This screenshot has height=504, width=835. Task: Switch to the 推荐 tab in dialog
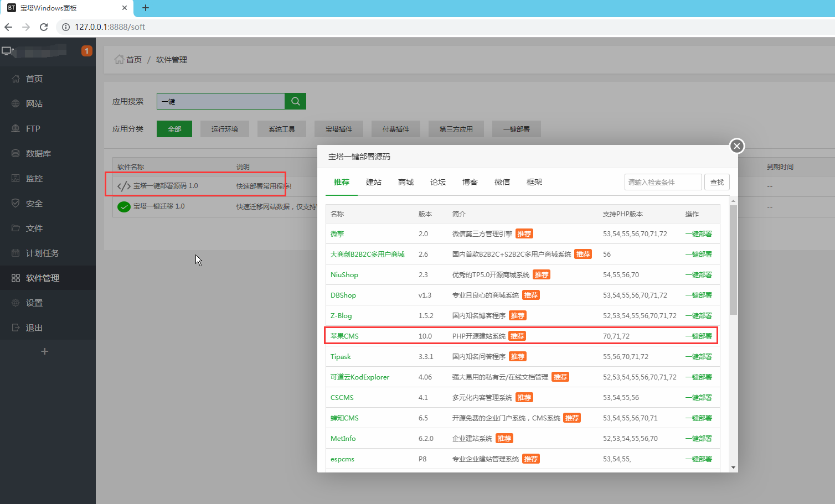coord(342,182)
